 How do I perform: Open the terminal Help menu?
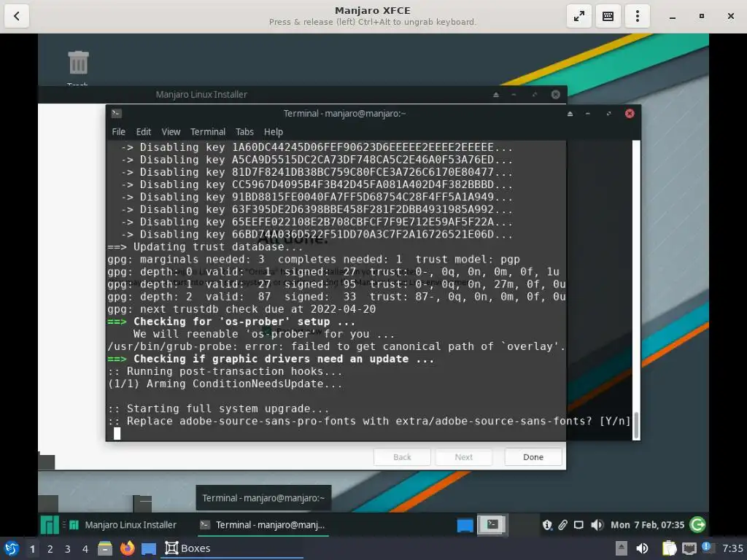273,132
